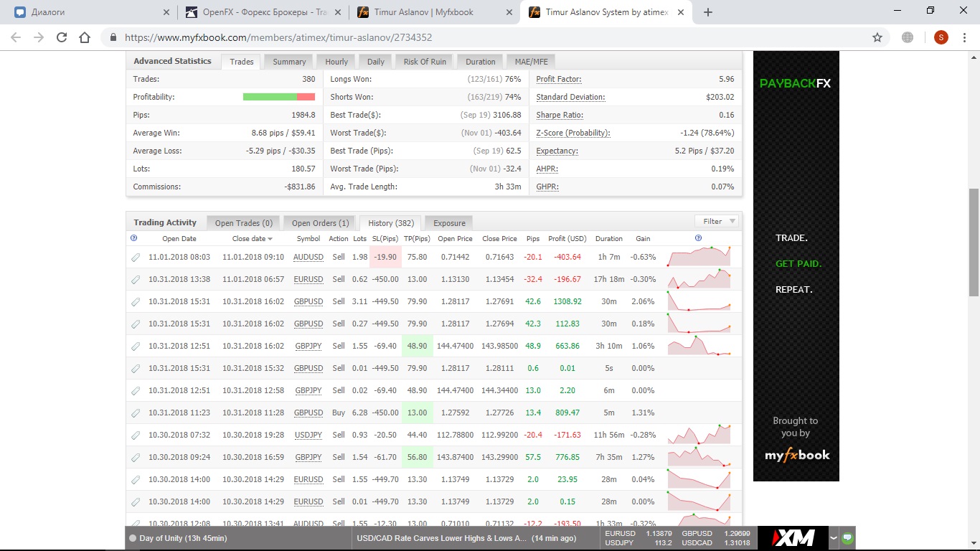
Task: Bookmark this page with the star icon
Action: tap(877, 37)
